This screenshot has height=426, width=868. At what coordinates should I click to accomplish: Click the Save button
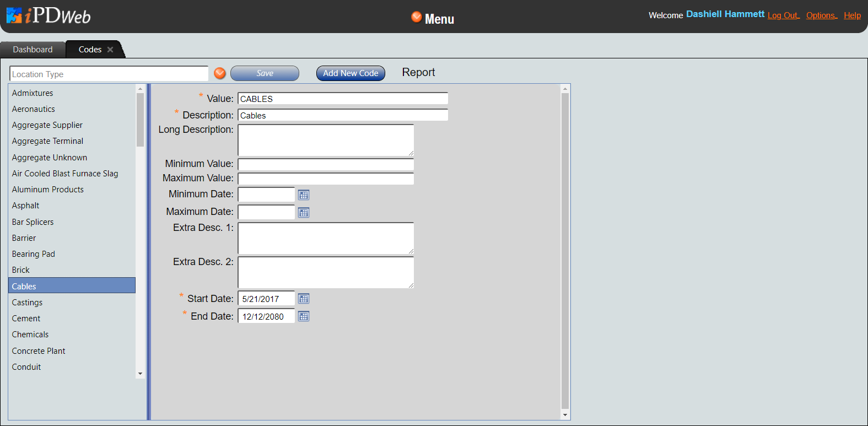click(265, 73)
